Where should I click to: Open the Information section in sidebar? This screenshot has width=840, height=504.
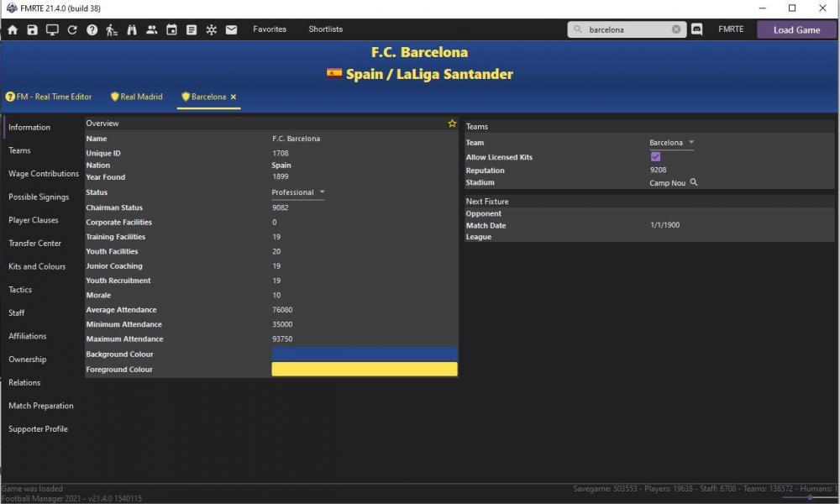click(x=29, y=128)
